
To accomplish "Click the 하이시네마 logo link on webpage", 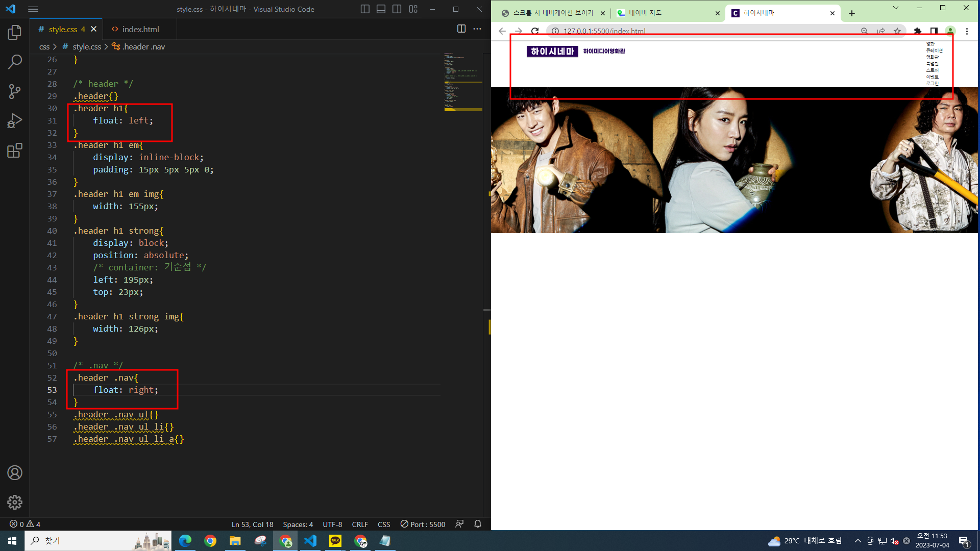I will (552, 51).
